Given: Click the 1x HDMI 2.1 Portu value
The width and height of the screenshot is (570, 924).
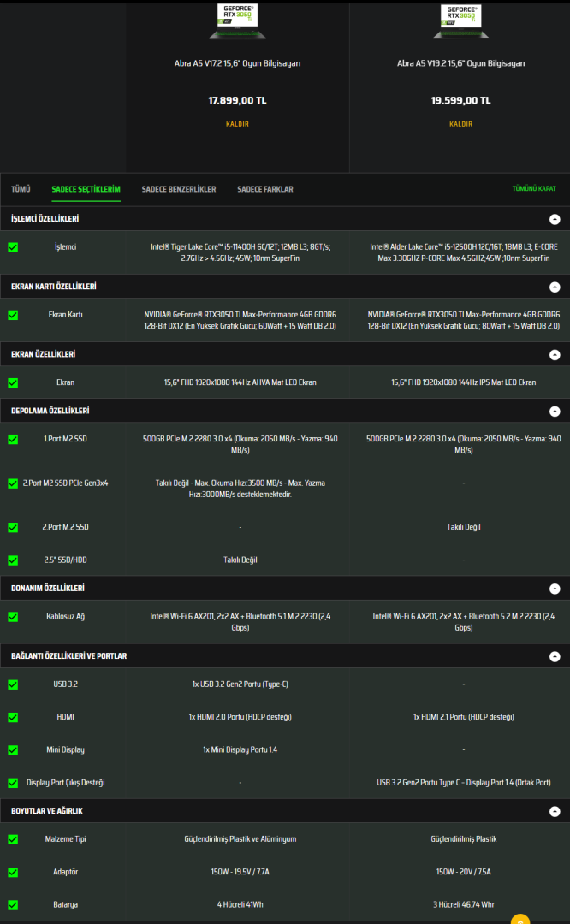Looking at the screenshot, I should tap(464, 717).
